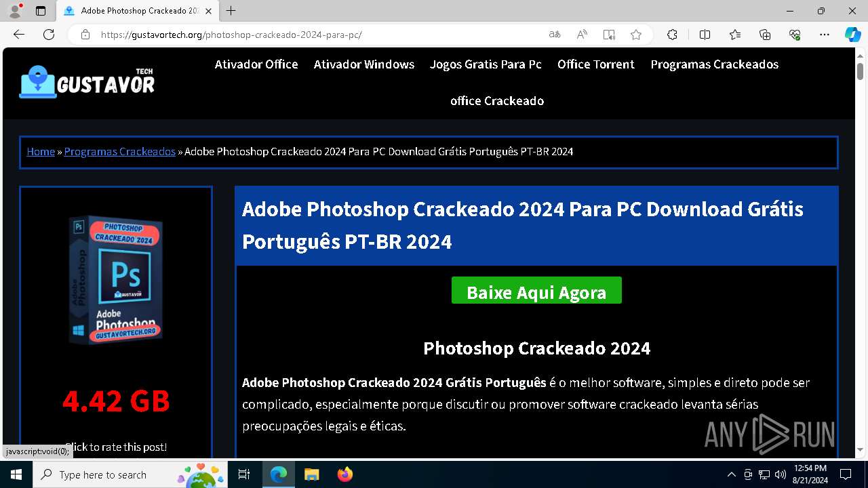Reload the page with refresh icon
Screen dimensions: 868x488
point(49,35)
